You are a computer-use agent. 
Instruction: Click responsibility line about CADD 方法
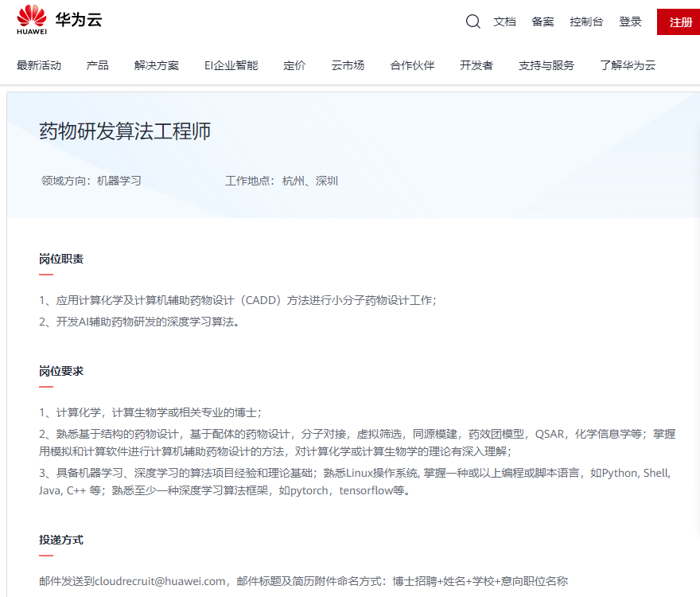pos(238,300)
